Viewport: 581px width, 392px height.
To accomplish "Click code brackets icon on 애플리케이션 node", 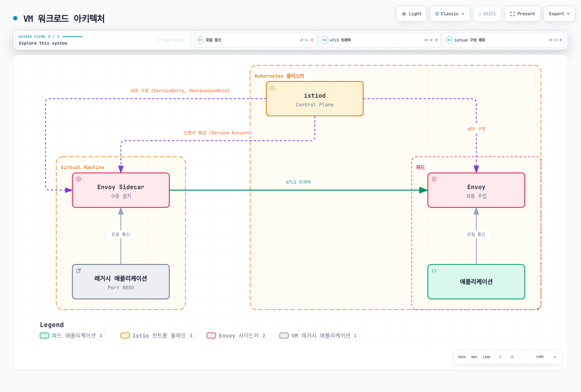I will pyautogui.click(x=434, y=271).
